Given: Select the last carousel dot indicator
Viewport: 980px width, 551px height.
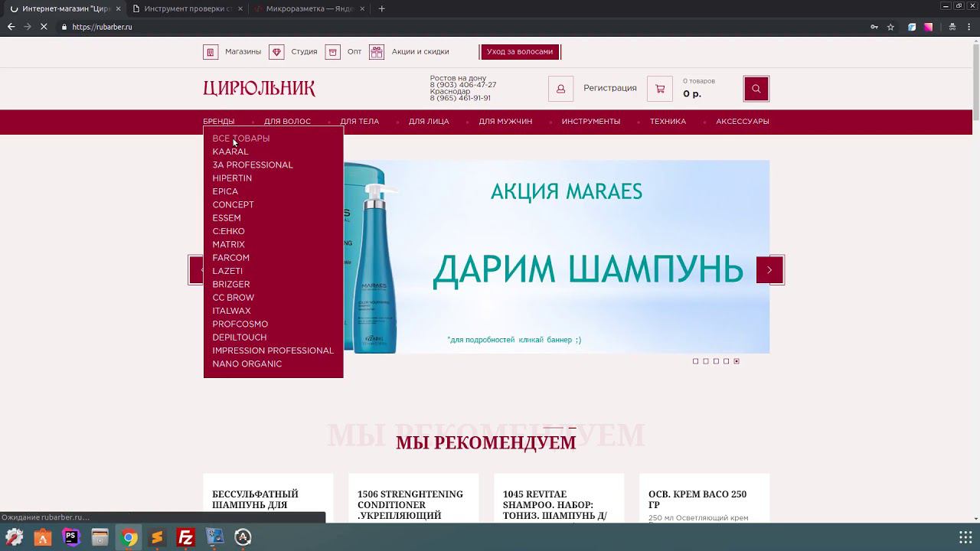Looking at the screenshot, I should (x=737, y=361).
